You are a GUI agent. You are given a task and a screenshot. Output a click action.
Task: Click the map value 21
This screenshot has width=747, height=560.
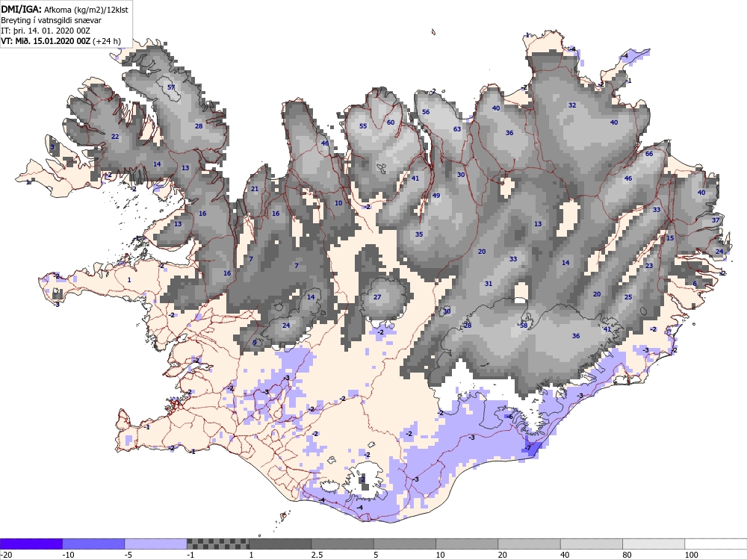pos(255,189)
